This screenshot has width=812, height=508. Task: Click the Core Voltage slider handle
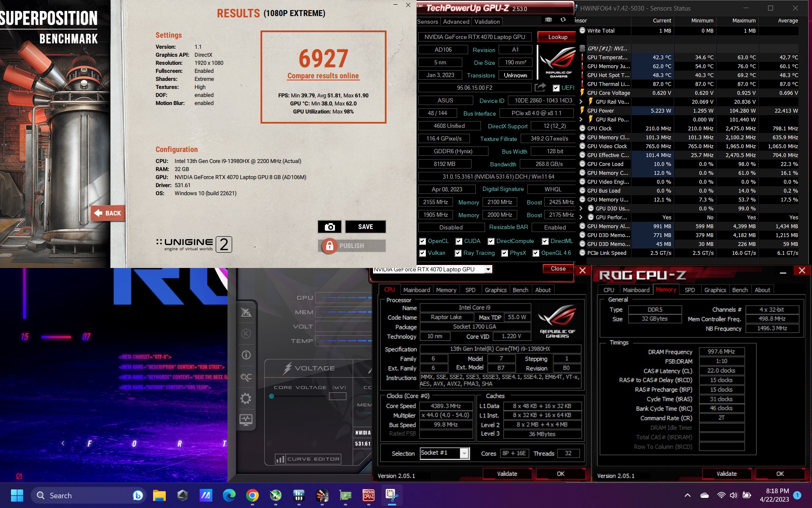[x=272, y=396]
